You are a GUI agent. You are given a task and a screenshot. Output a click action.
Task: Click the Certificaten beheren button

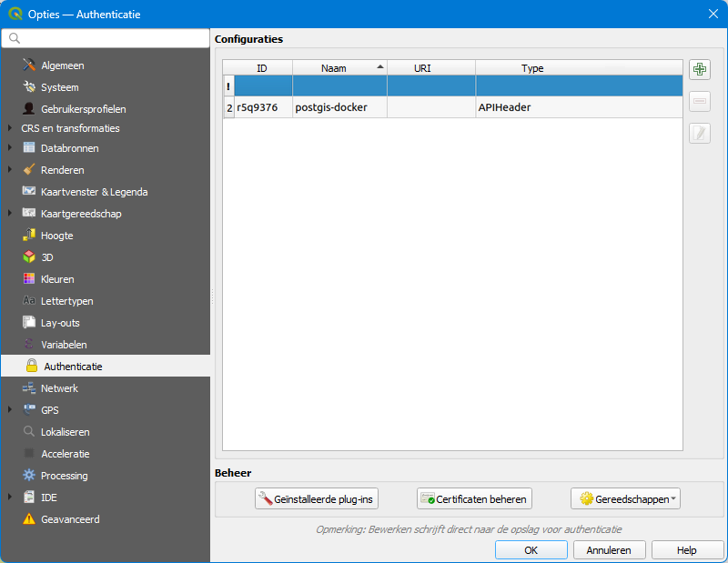[x=474, y=498]
